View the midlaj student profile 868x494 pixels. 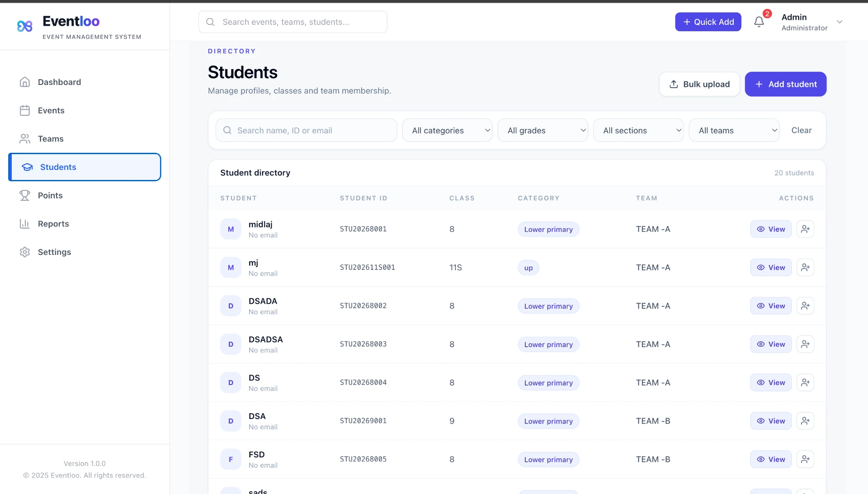pos(771,229)
